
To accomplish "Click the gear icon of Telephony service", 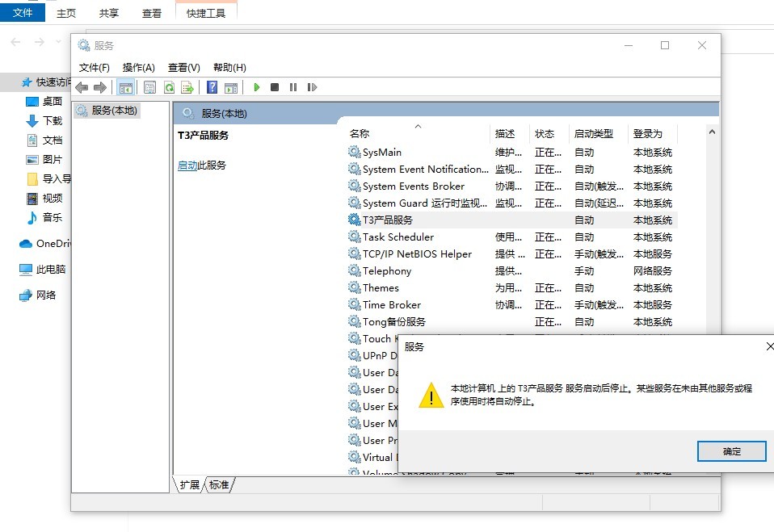I will pos(354,270).
